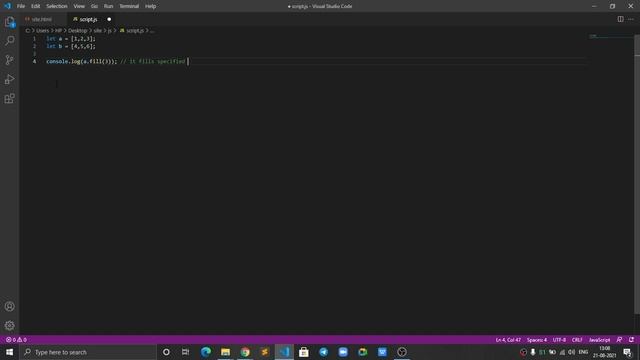
Task: Open the Terminal menu
Action: coord(129,6)
